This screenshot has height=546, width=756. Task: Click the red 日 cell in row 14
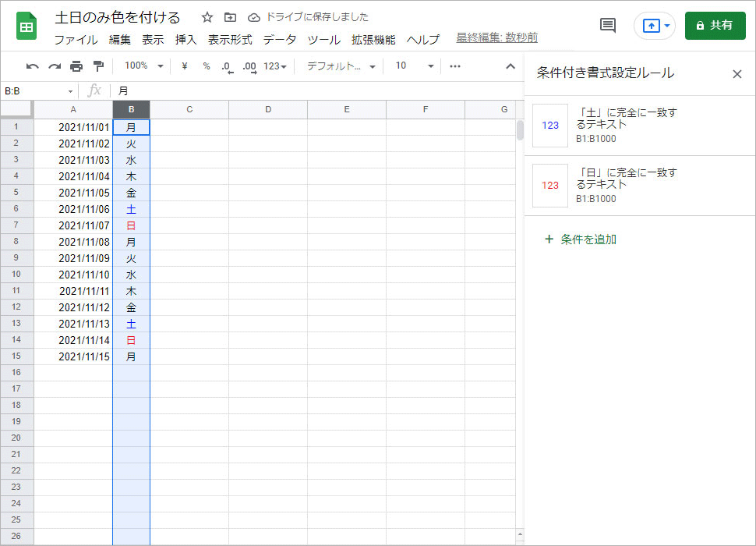pyautogui.click(x=131, y=341)
